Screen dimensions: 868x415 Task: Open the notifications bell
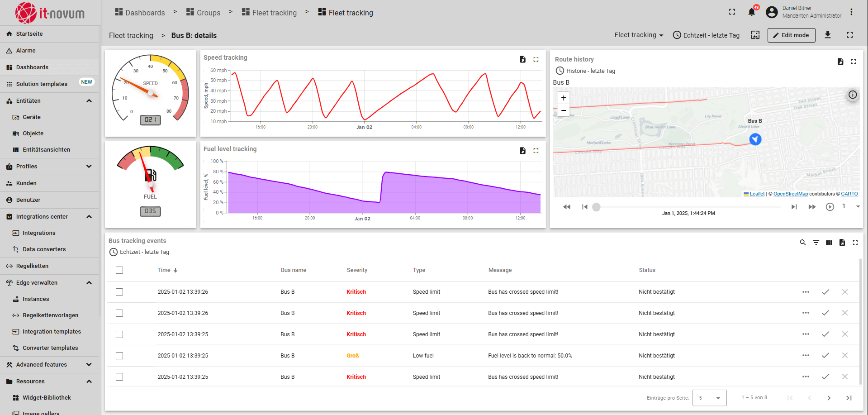pyautogui.click(x=752, y=12)
